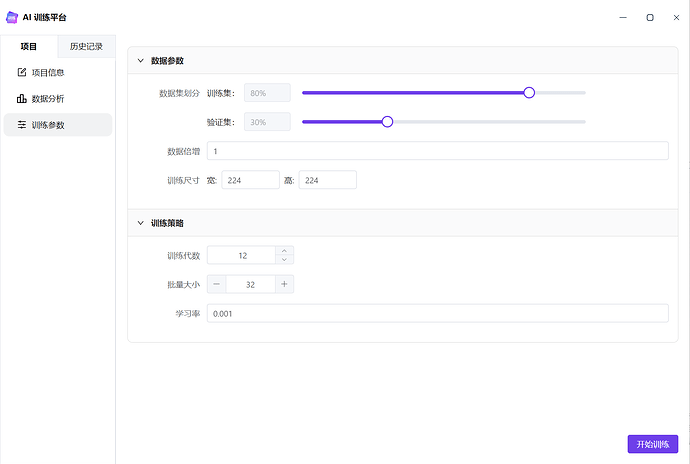The width and height of the screenshot is (690, 464).
Task: Click the 训练集 slider handle
Action: pos(529,92)
